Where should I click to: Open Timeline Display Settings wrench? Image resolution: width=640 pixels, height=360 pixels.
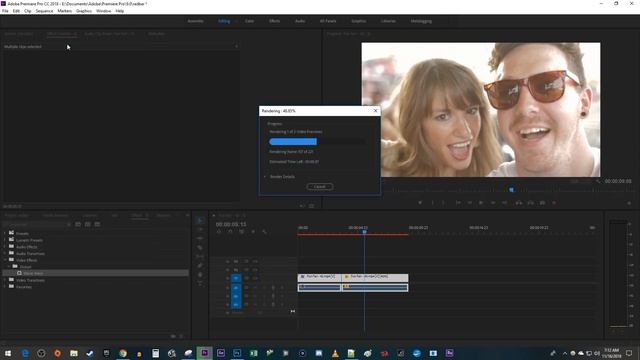click(x=264, y=232)
